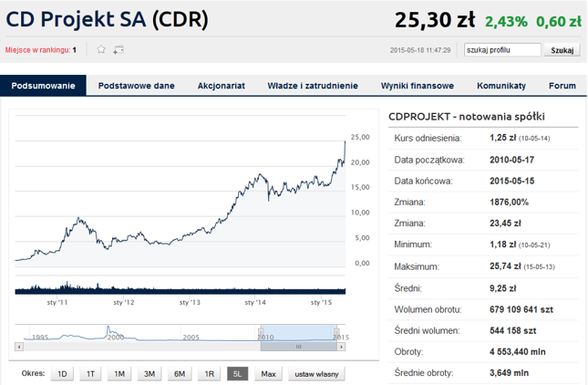Select the 1D period option

click(x=62, y=374)
